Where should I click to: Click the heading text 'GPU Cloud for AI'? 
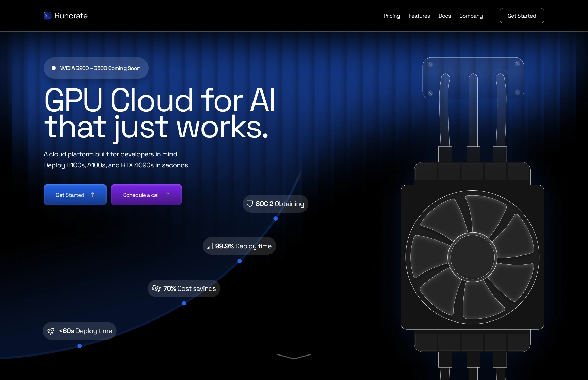click(x=160, y=100)
